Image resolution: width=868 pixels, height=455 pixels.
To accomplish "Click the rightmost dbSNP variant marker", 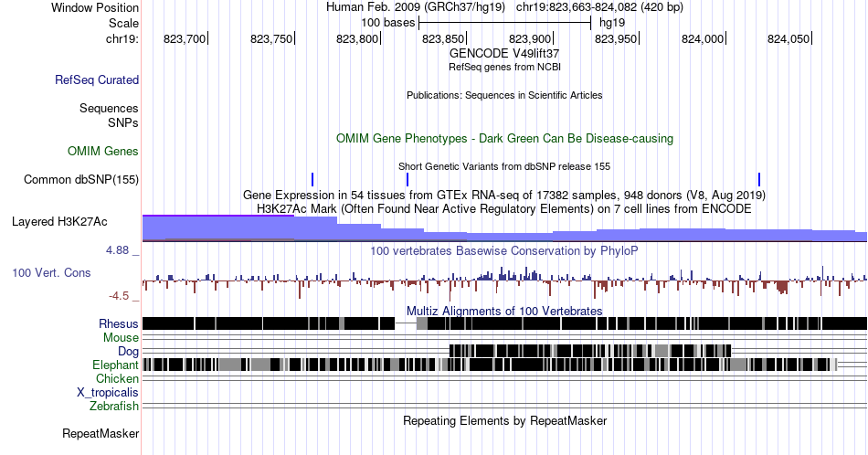I will pos(759,179).
